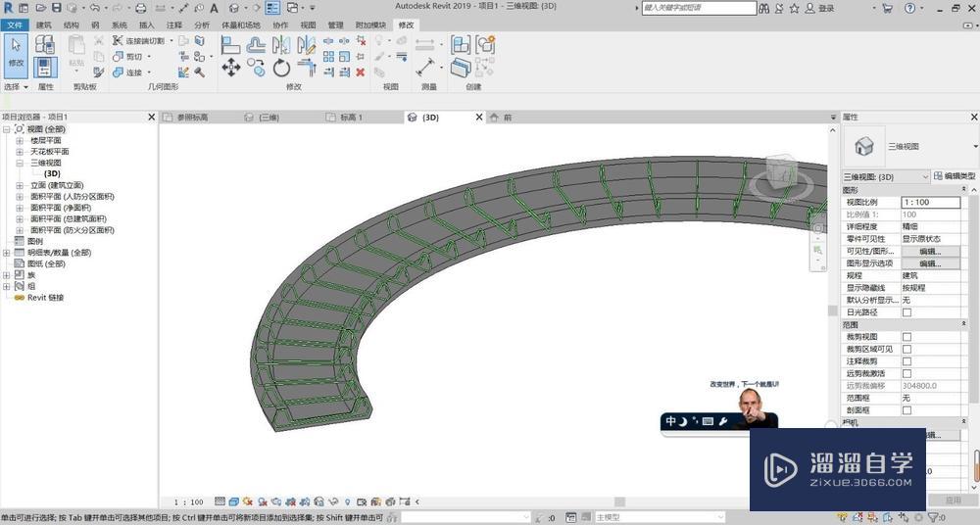Open the 选择 panel dropdown
This screenshot has width=980, height=525.
[17, 87]
